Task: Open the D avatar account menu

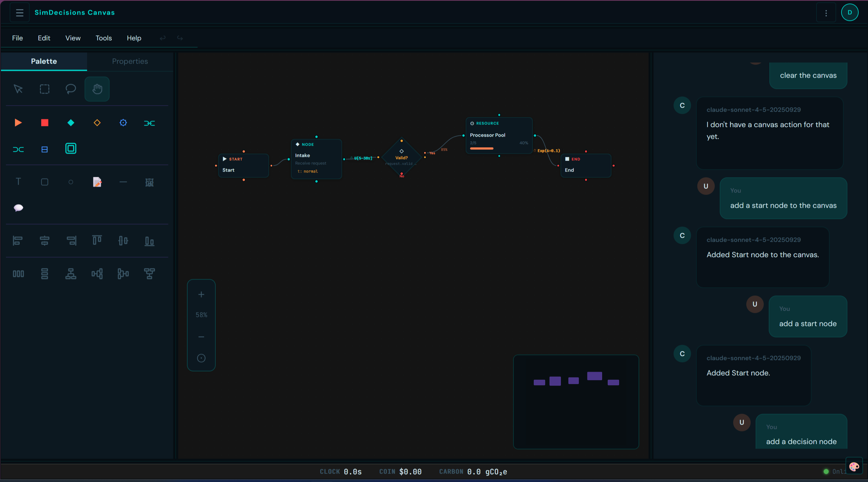Action: pos(850,12)
